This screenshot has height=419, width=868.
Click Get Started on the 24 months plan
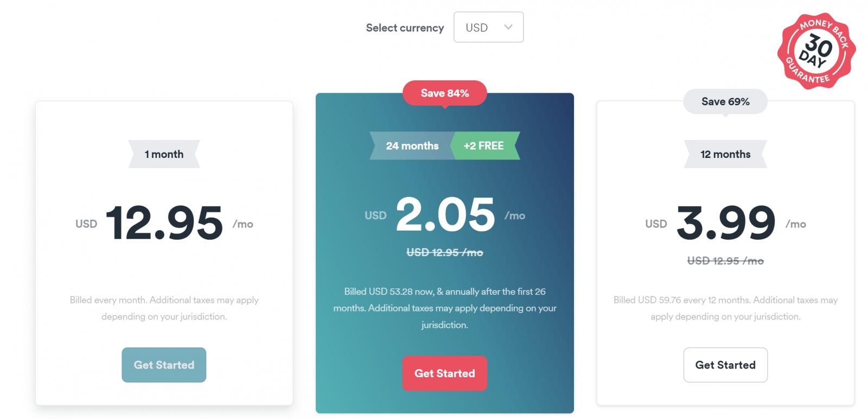coord(445,373)
